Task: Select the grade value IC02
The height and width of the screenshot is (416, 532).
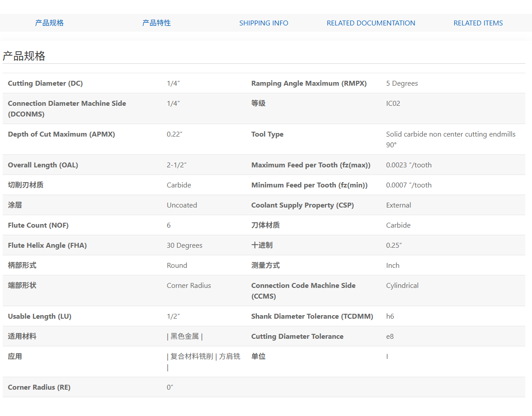Action: point(393,104)
